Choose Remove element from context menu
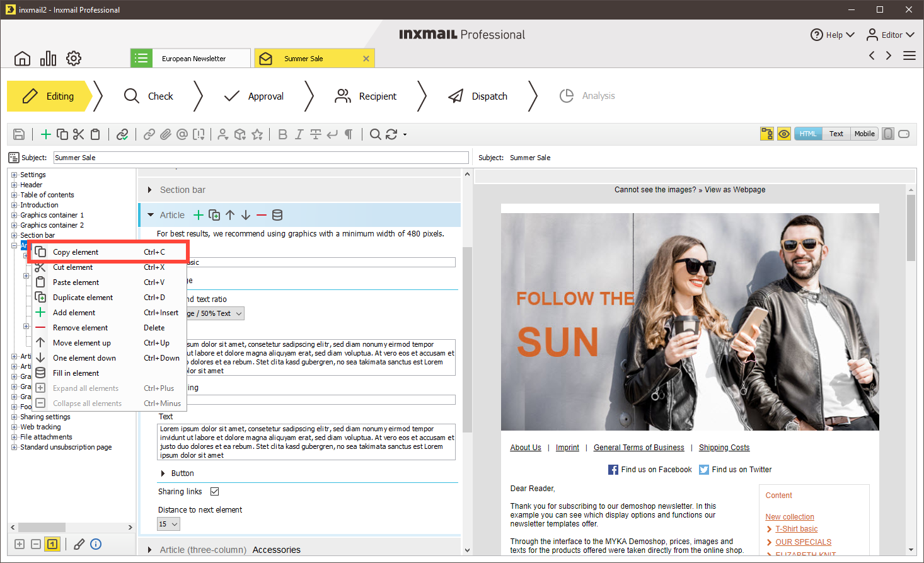This screenshot has height=563, width=924. point(108,328)
